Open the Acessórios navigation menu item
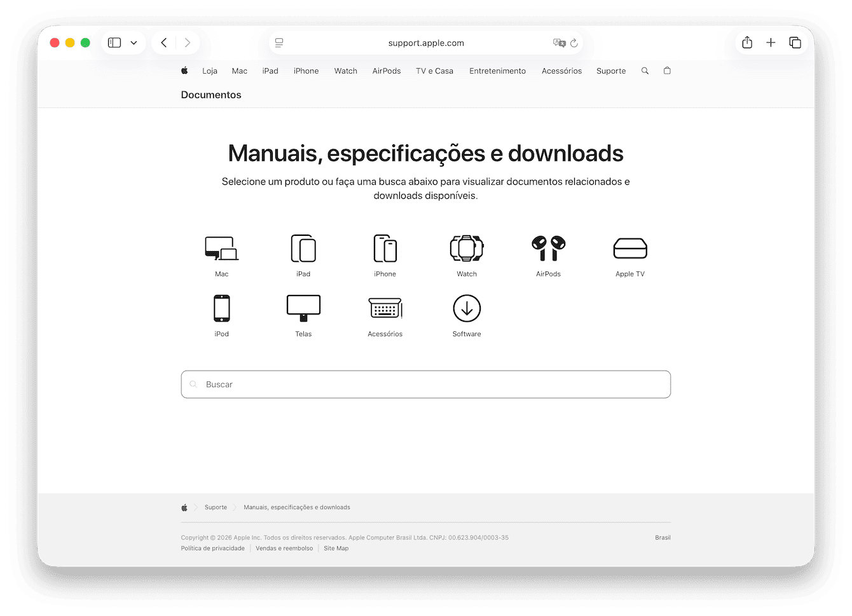The width and height of the screenshot is (852, 616). (x=562, y=71)
